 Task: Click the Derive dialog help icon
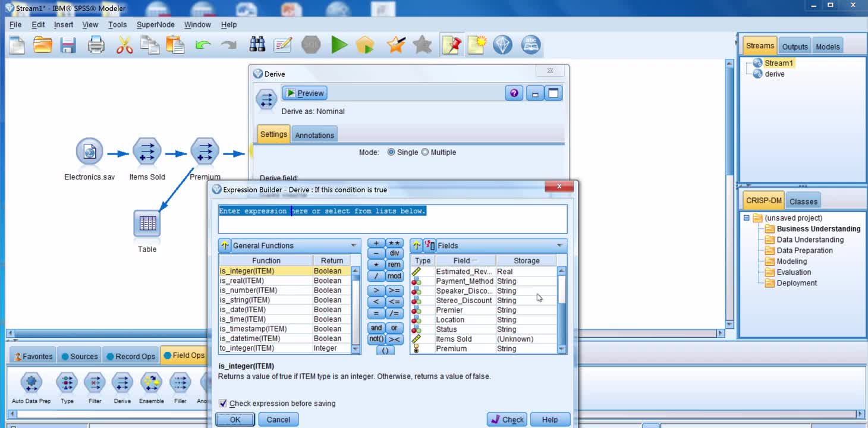(514, 93)
